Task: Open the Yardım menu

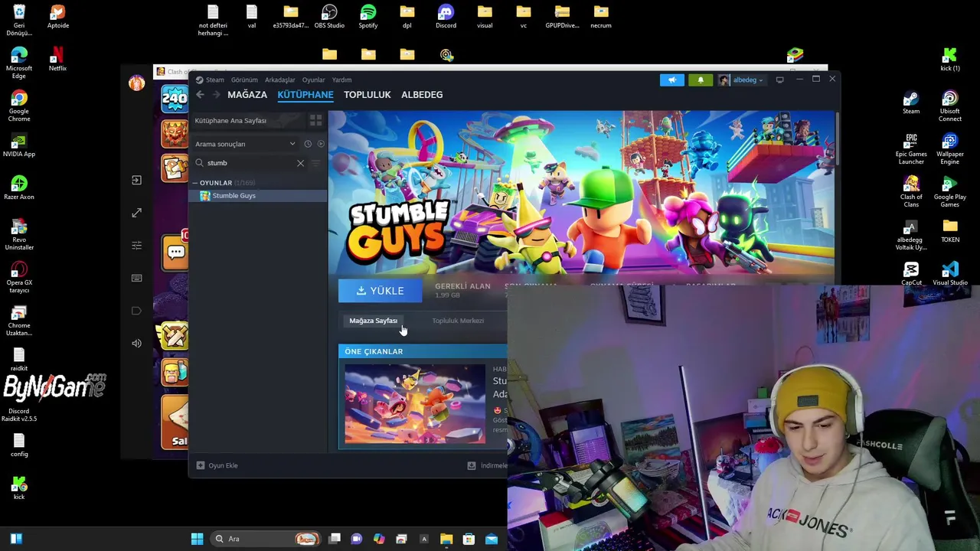Action: pyautogui.click(x=341, y=80)
